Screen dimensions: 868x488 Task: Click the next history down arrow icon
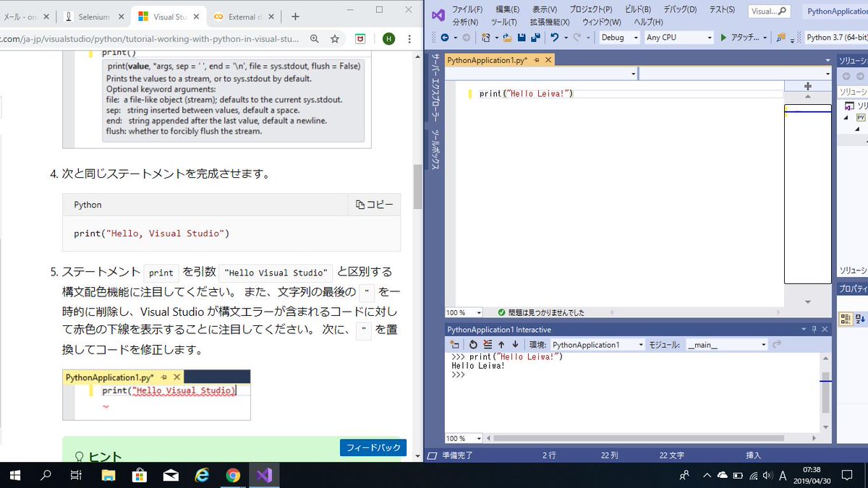pyautogui.click(x=515, y=345)
